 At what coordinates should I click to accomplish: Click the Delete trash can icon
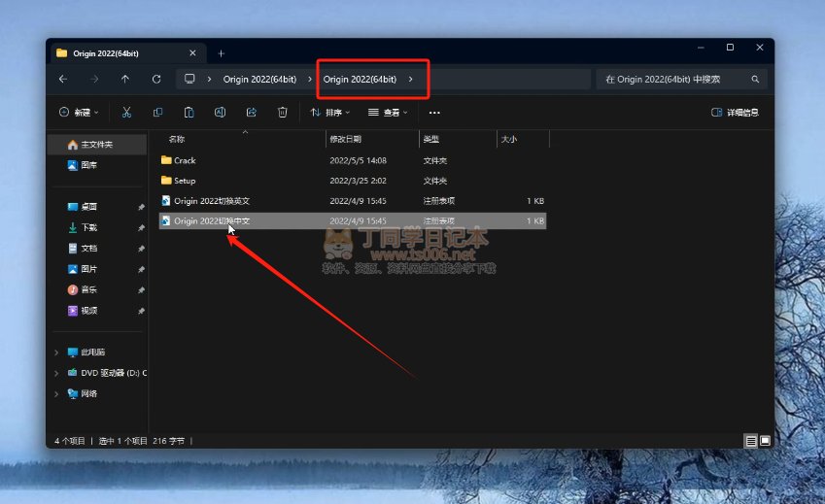click(x=282, y=113)
